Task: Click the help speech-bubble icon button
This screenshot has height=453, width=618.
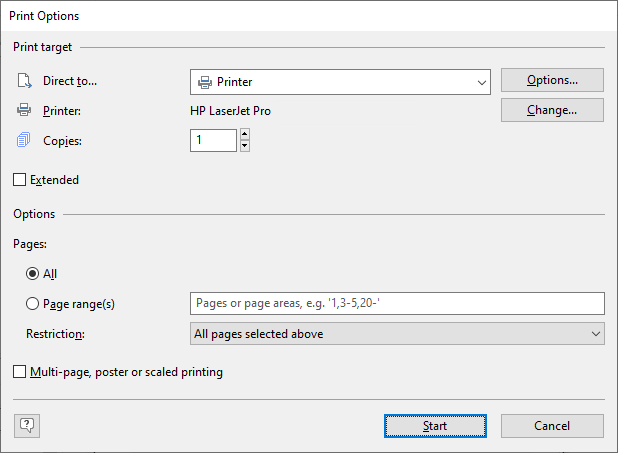Action: [x=27, y=425]
